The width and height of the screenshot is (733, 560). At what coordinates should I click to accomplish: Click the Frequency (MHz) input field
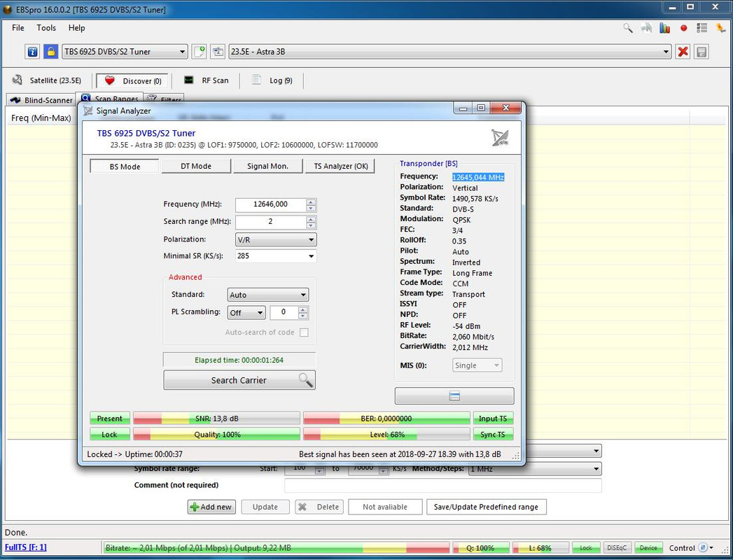[x=271, y=204]
